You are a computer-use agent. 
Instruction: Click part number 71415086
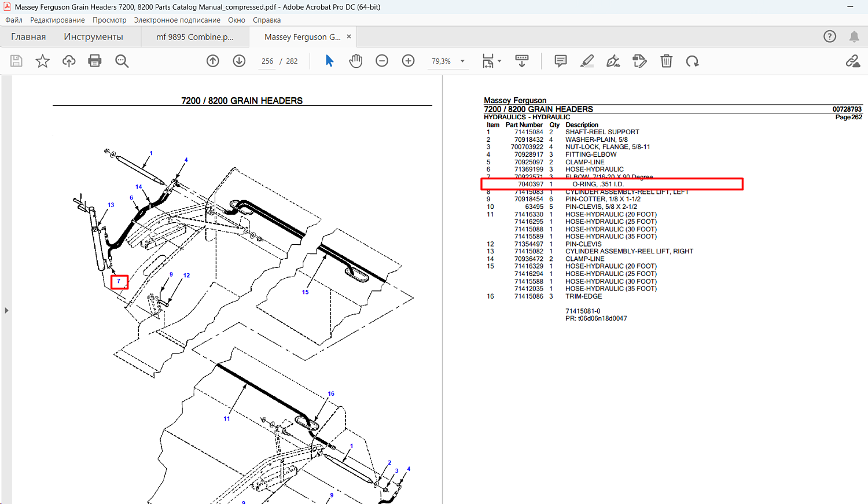529,296
